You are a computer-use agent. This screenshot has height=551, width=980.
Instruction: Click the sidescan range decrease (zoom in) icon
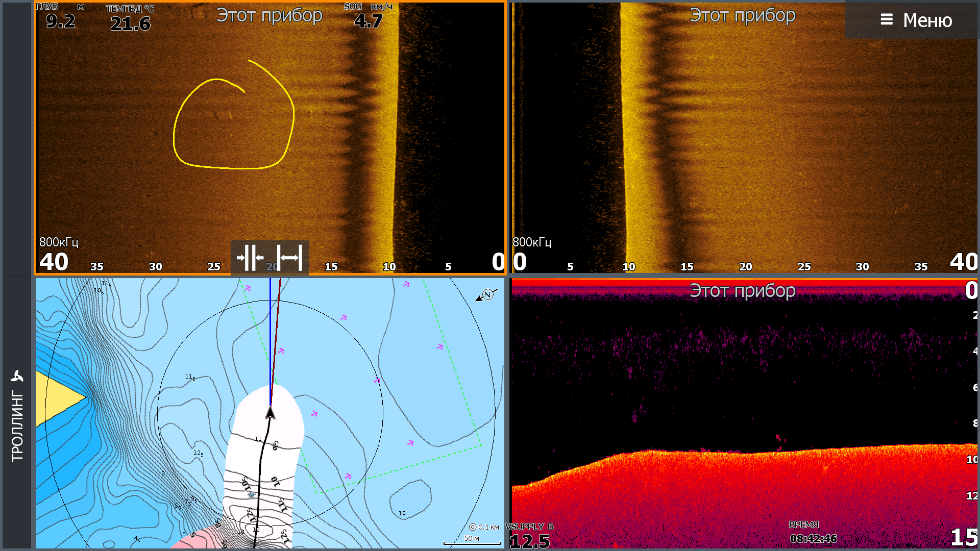tap(250, 258)
